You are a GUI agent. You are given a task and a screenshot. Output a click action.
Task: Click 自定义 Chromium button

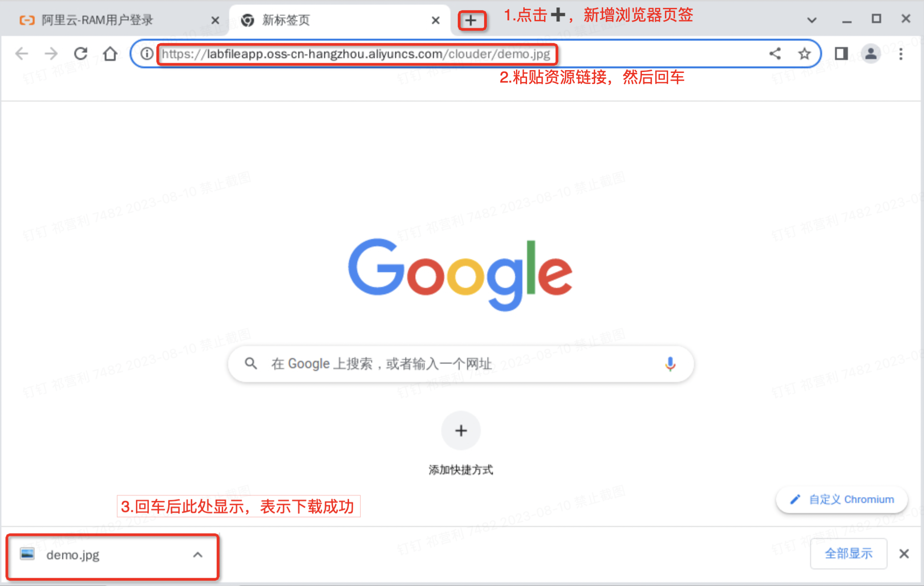842,499
